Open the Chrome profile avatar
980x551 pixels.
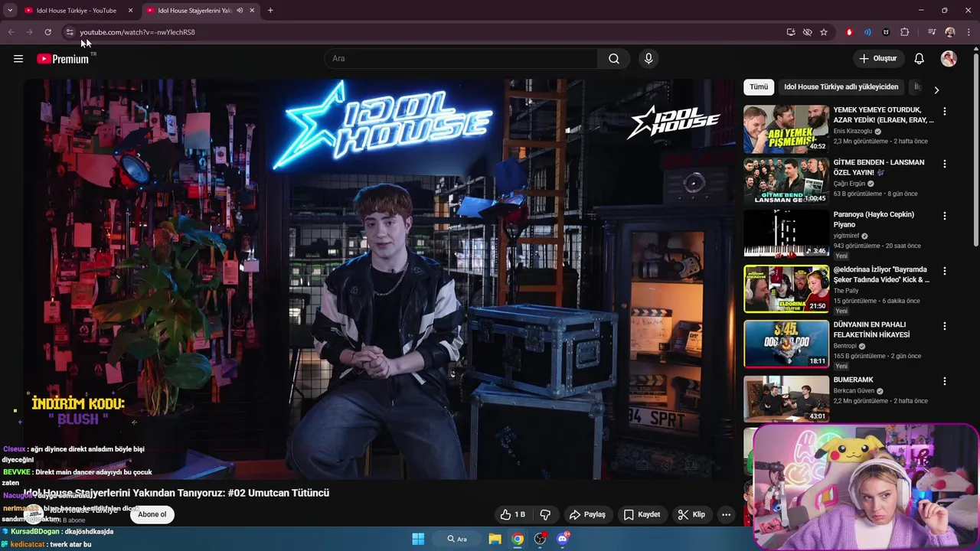(950, 32)
